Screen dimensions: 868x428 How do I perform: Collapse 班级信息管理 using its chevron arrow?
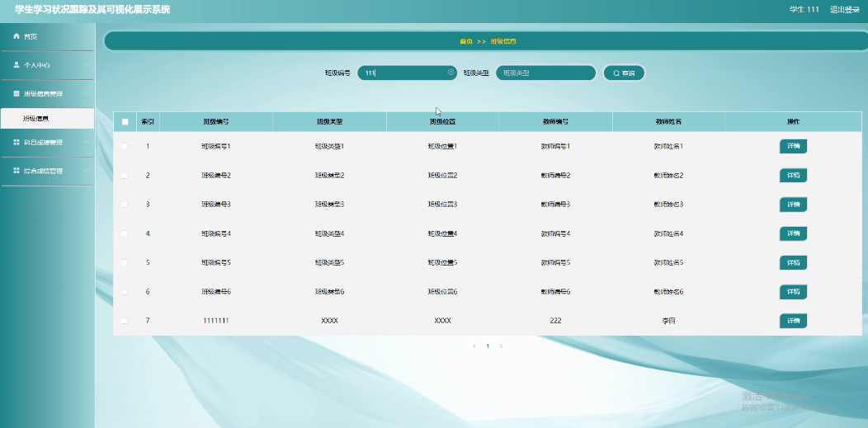[85, 93]
